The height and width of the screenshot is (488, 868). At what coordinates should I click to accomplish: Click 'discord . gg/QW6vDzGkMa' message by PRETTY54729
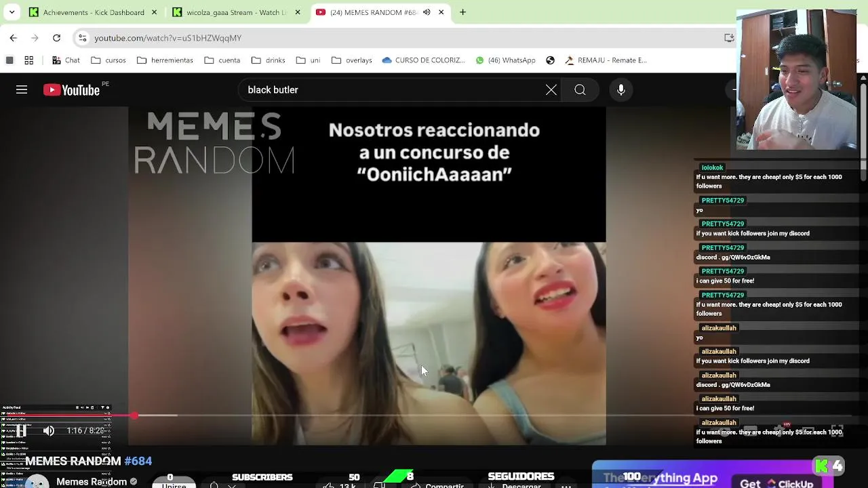(x=732, y=258)
